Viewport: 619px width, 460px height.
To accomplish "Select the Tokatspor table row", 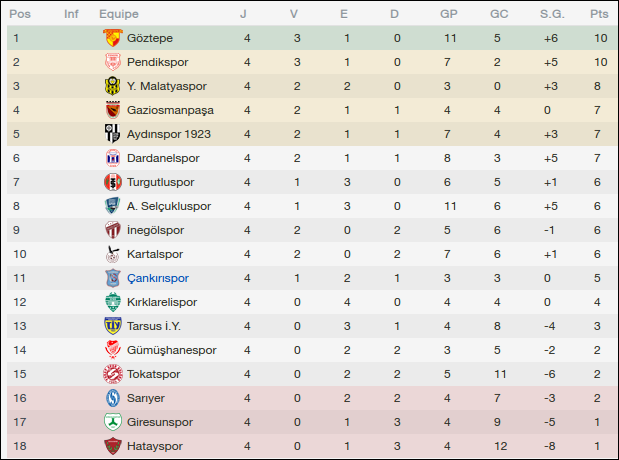I will (x=309, y=374).
